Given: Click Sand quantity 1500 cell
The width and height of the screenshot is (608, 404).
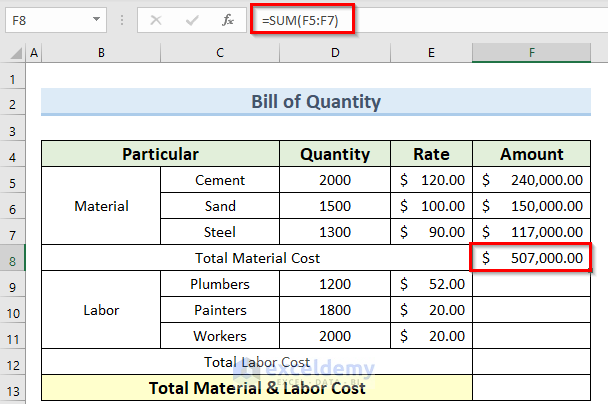Looking at the screenshot, I should 335,206.
